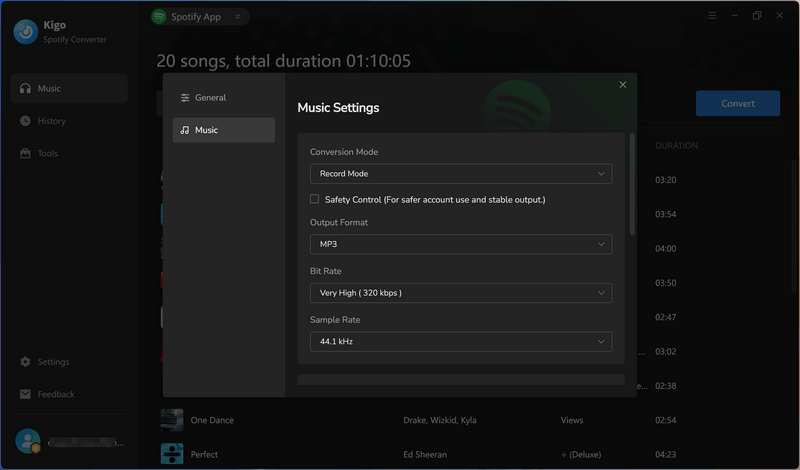Image resolution: width=800 pixels, height=470 pixels.
Task: Click the 03:20 duration value
Action: (x=666, y=180)
